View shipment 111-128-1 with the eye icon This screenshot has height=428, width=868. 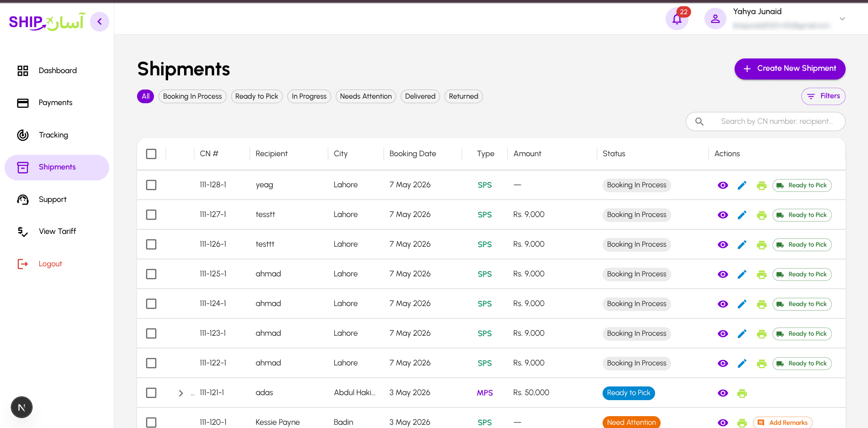(x=723, y=185)
